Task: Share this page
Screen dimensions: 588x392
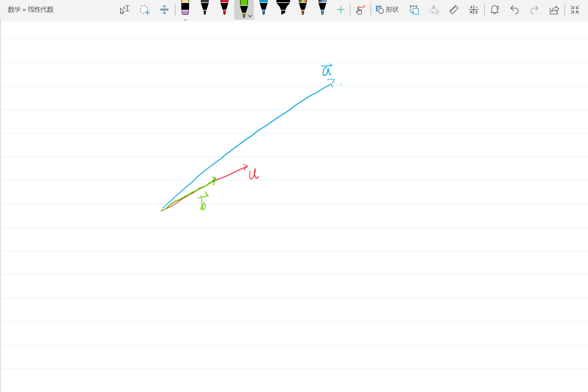Action: coord(554,10)
